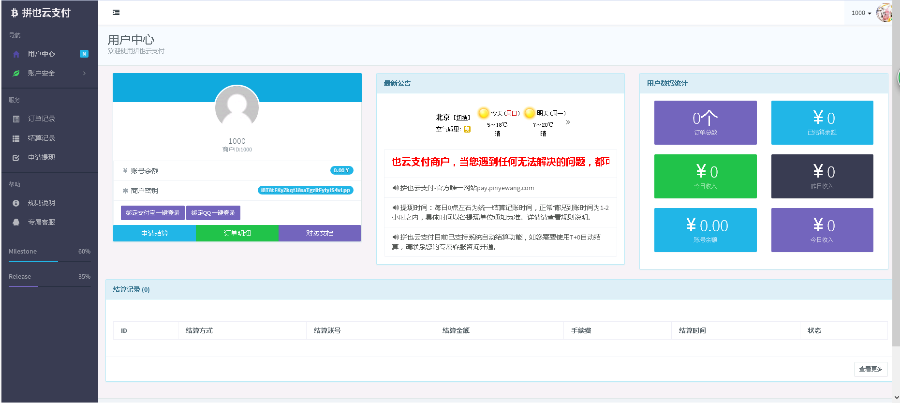Click next arrow on the weather widget

click(x=568, y=122)
